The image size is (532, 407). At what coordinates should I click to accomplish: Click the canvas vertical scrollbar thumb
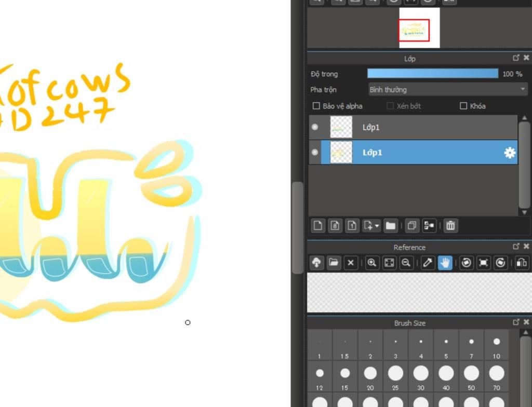[298, 227]
